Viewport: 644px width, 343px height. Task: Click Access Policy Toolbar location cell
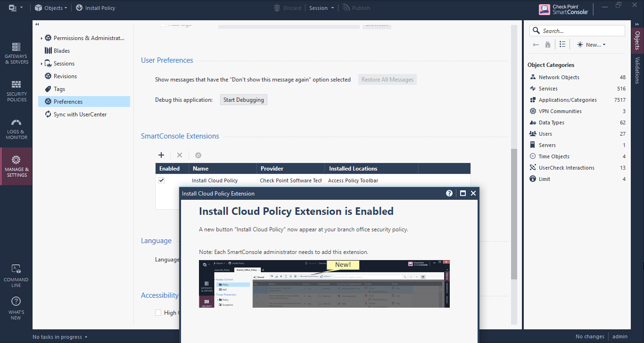[x=353, y=180]
